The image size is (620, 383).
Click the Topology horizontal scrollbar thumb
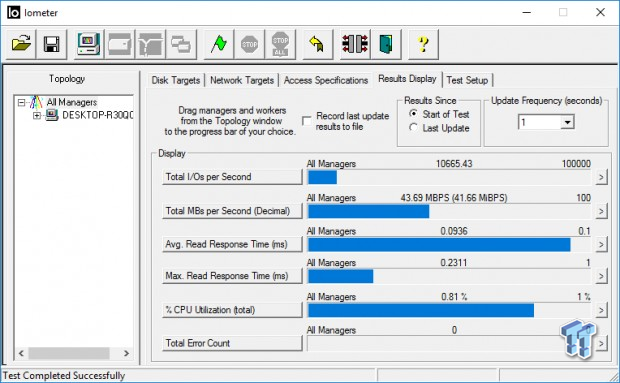(69, 353)
